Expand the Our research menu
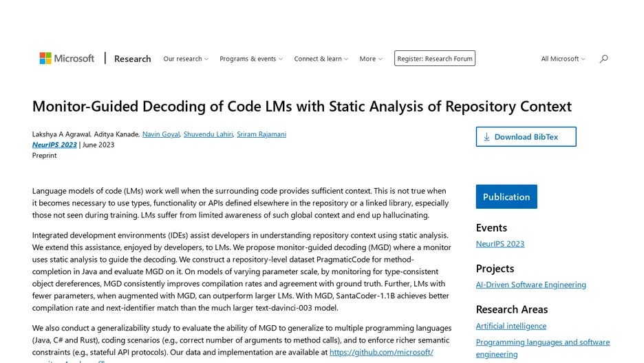Viewport: 644px width, 363px height. click(186, 59)
